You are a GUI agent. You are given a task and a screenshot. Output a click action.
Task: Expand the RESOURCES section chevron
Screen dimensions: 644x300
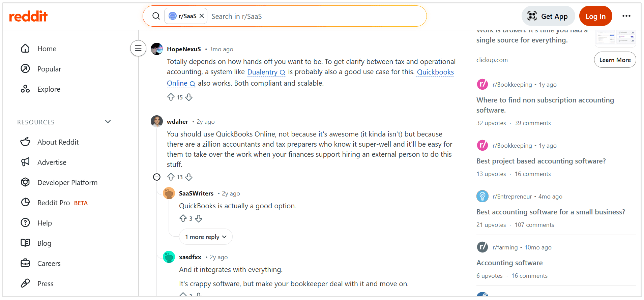pos(108,121)
